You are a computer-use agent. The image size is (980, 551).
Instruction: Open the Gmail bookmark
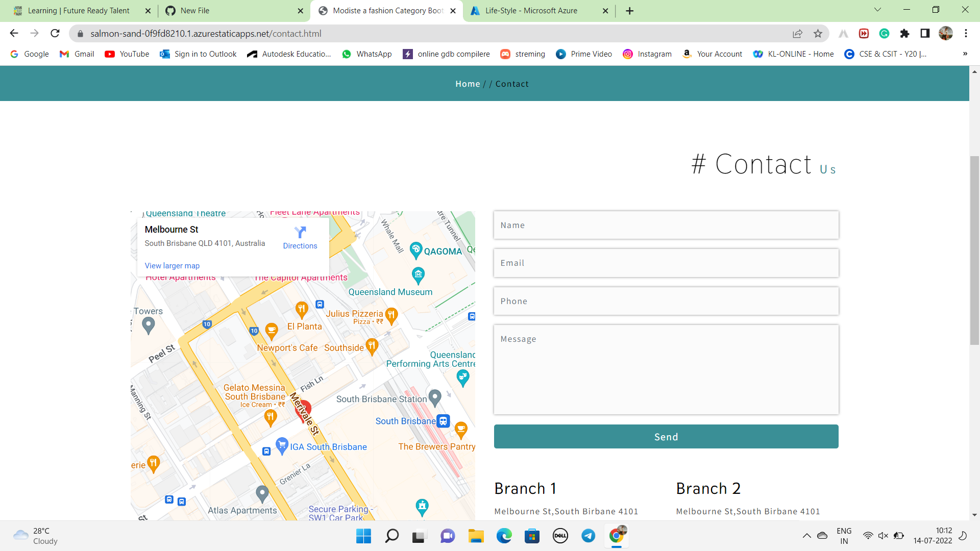77,54
